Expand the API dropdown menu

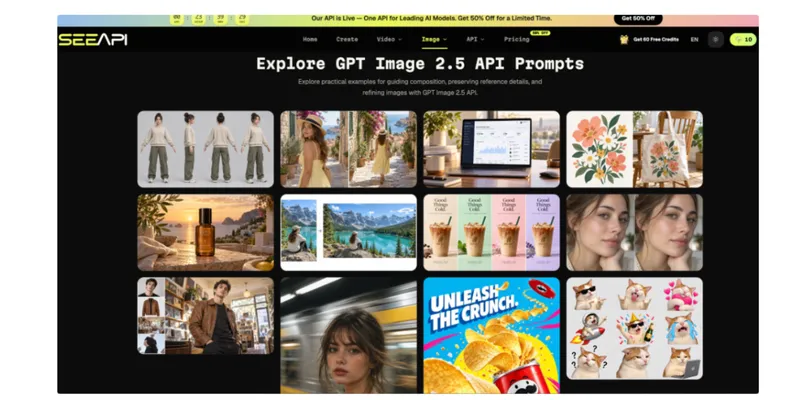[x=475, y=39]
